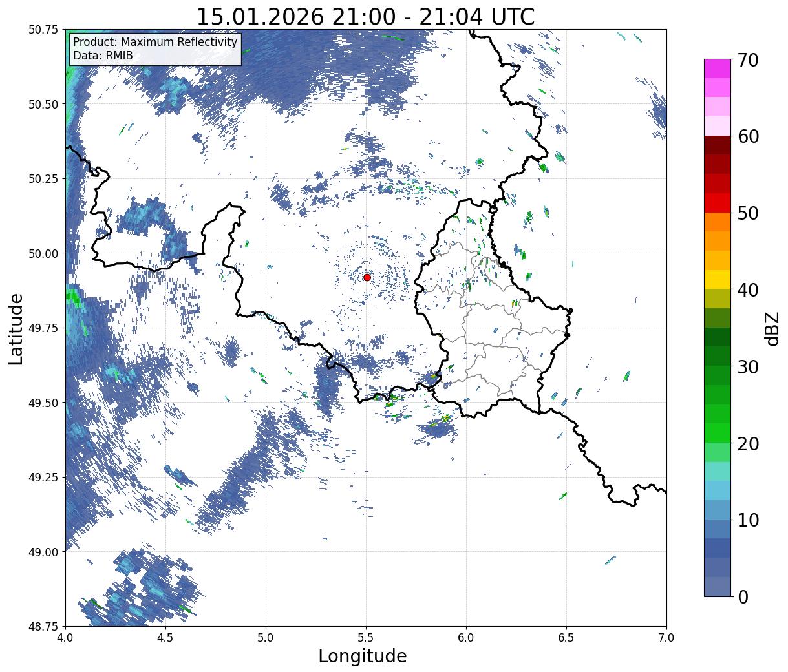Click the longitude tick label 5.5
Viewport: 788px width, 672px height.
coord(366,637)
